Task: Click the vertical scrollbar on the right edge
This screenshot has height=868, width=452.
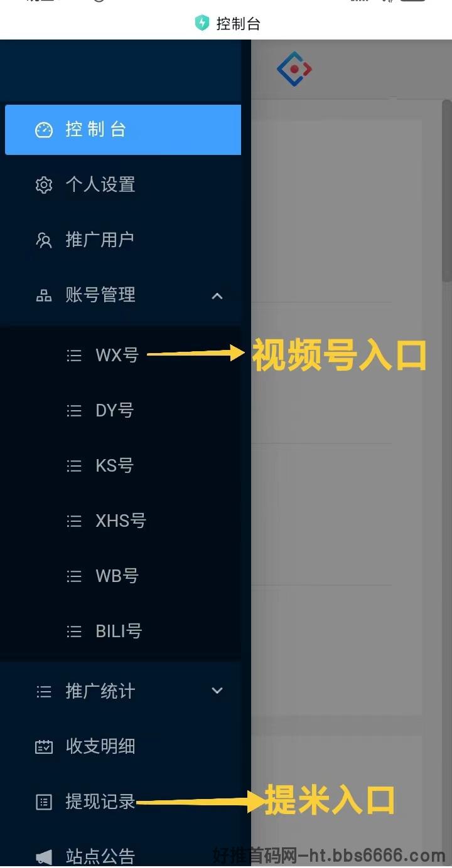Action: point(447,191)
